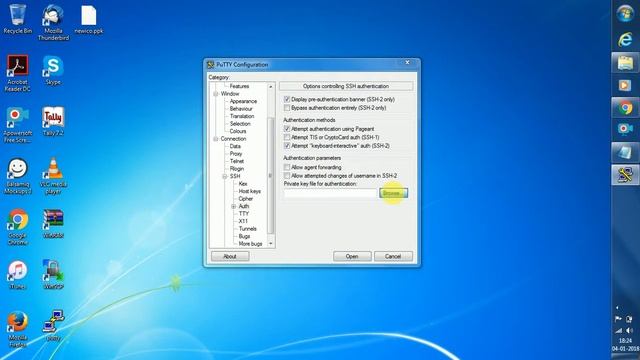Launch WinSCP desktop shortcut

pyautogui.click(x=53, y=275)
